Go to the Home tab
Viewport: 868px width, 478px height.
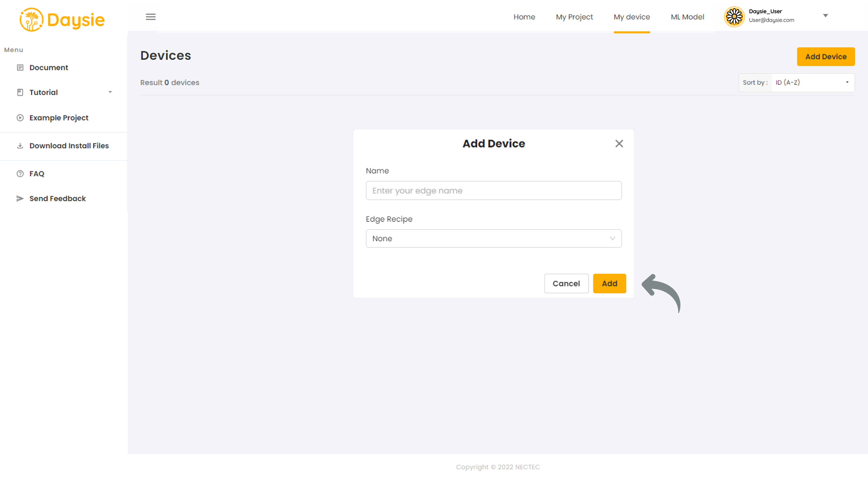524,17
